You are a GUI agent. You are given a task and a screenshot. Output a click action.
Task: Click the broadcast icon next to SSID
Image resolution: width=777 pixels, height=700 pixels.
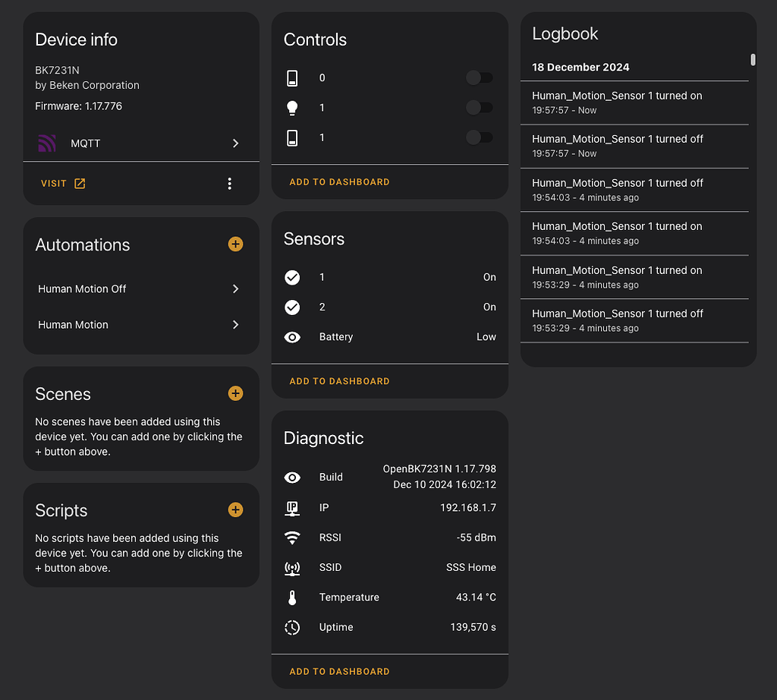click(292, 567)
